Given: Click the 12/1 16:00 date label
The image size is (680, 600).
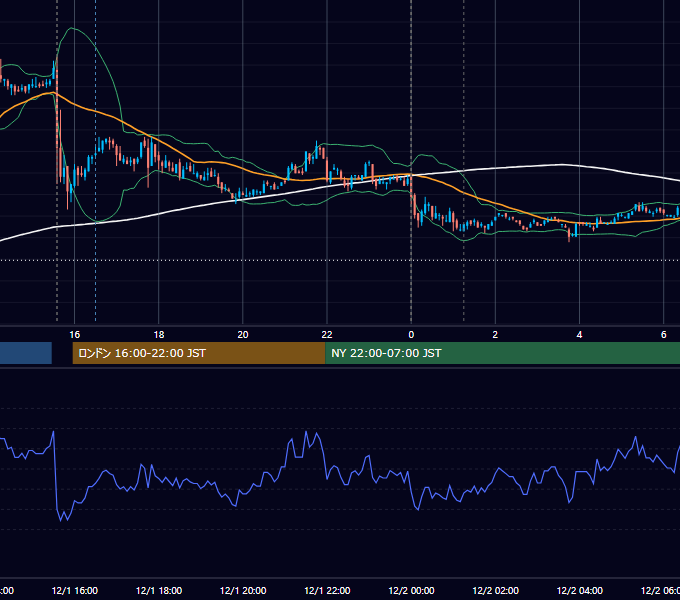Looking at the screenshot, I should coord(75,591).
